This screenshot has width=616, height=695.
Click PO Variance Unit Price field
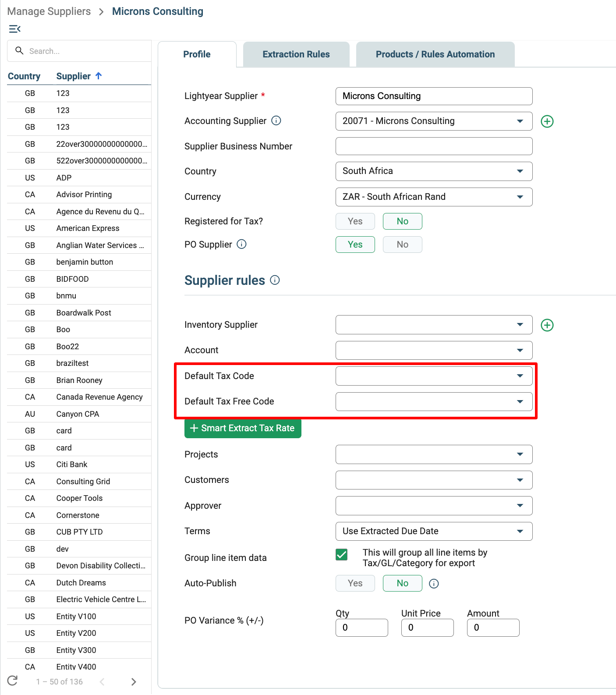pyautogui.click(x=428, y=628)
